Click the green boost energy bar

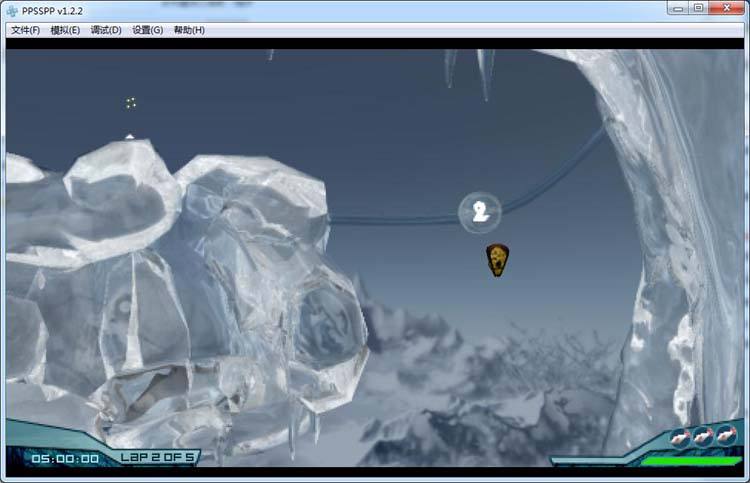pyautogui.click(x=689, y=461)
